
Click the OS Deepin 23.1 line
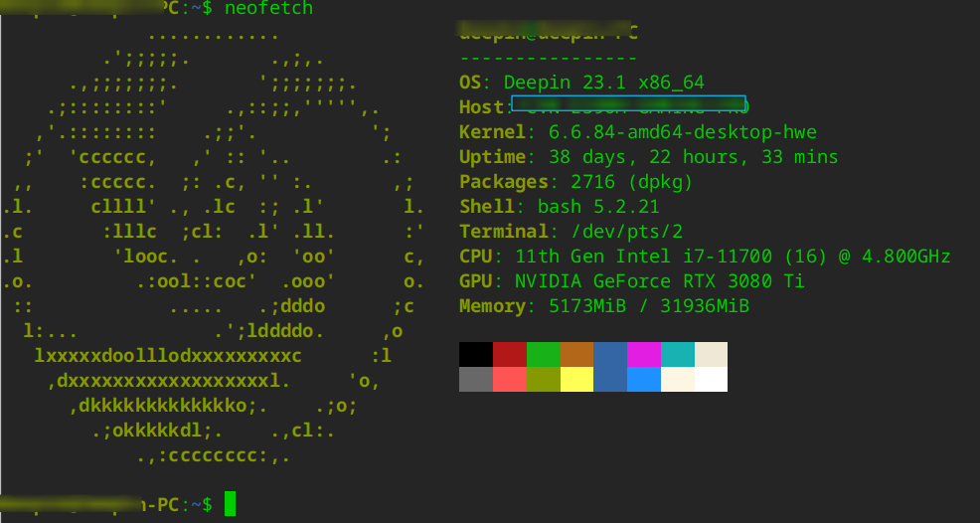pos(581,83)
